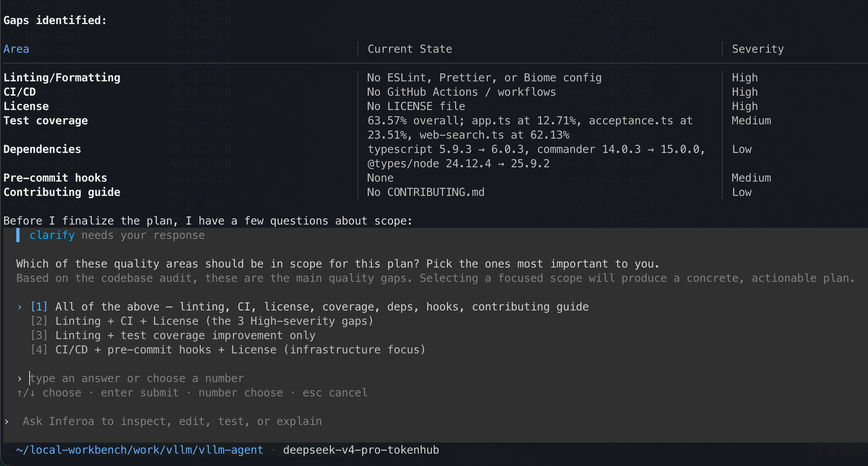Click the 'Dependencies' row label
868x466 pixels.
42,149
